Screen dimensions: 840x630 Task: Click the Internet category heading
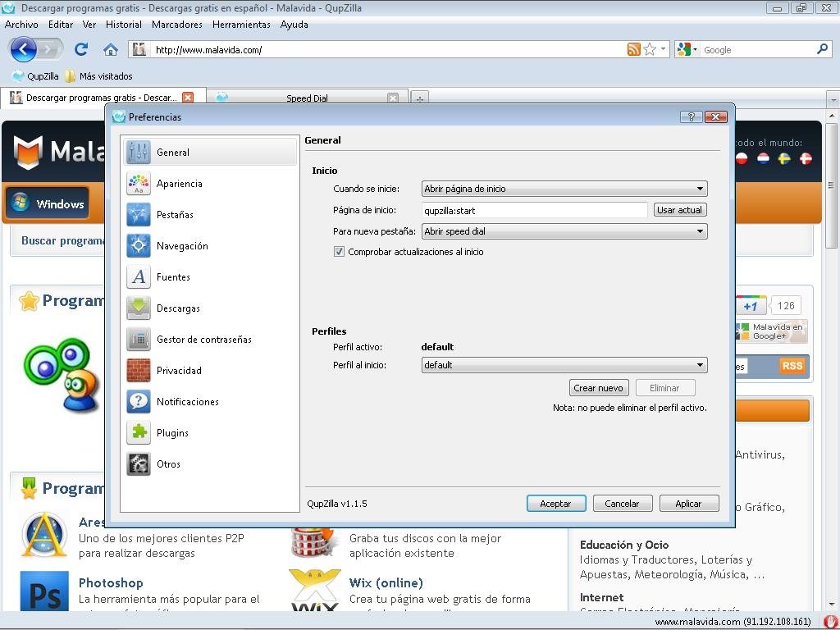(601, 597)
